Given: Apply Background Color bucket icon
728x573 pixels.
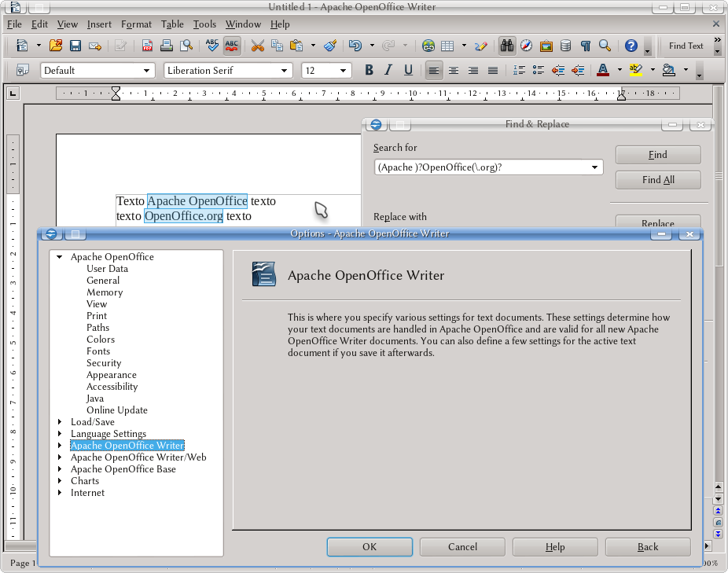Looking at the screenshot, I should [x=668, y=70].
